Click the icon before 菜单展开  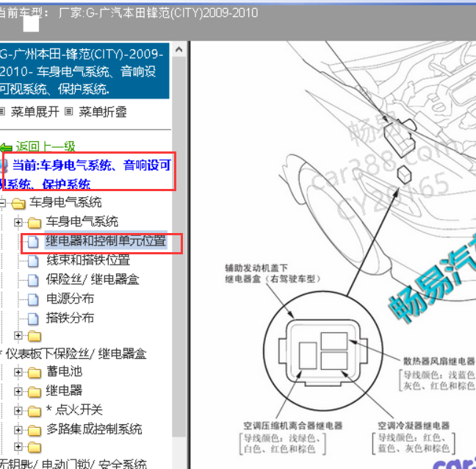pos(2,112)
